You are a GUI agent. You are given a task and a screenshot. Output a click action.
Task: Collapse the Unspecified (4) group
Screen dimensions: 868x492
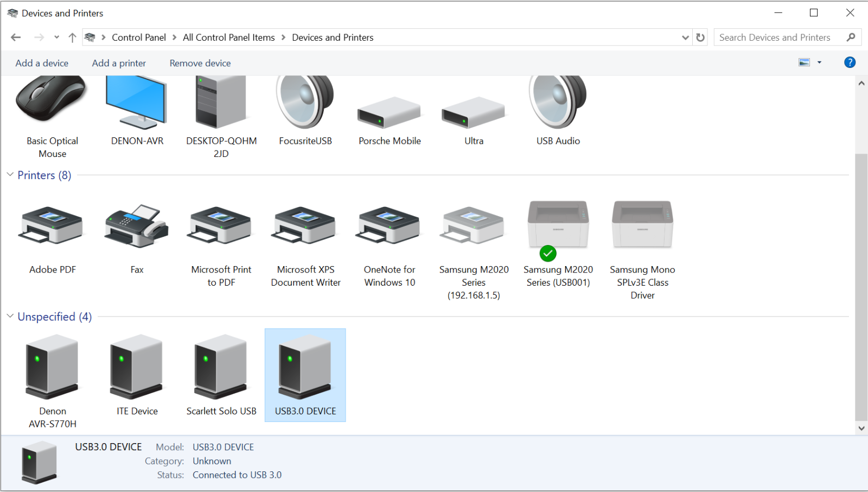coord(10,316)
